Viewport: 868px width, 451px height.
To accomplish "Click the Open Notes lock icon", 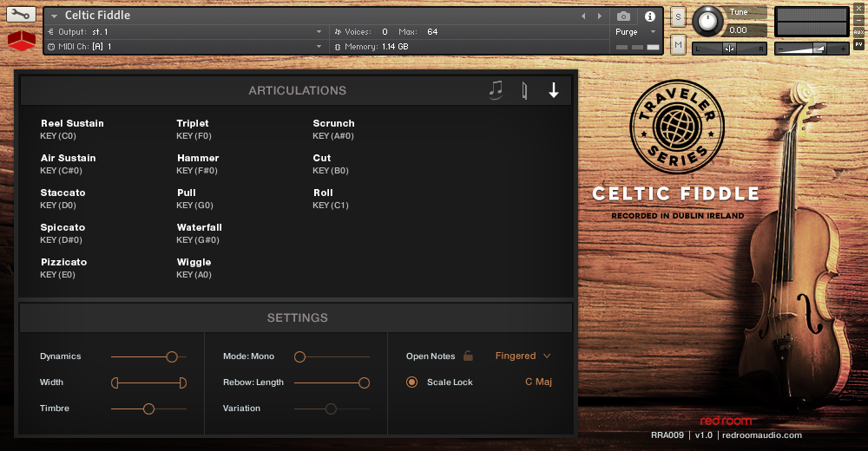I will coord(469,356).
